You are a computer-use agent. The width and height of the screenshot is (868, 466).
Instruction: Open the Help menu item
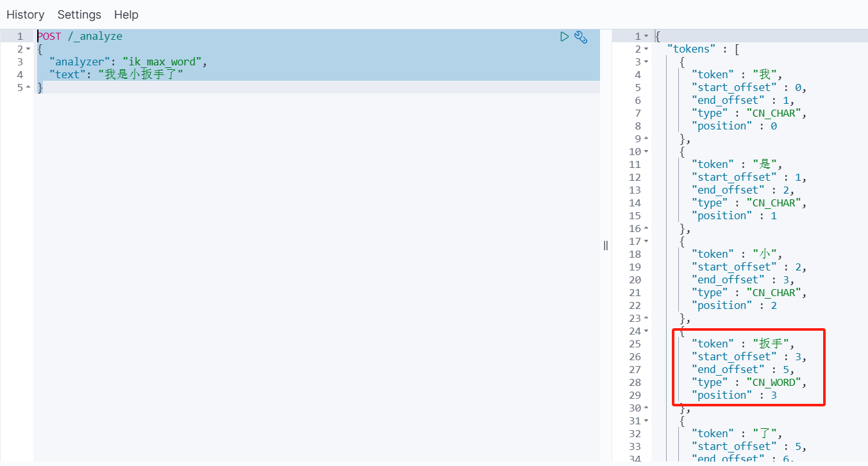(x=126, y=14)
